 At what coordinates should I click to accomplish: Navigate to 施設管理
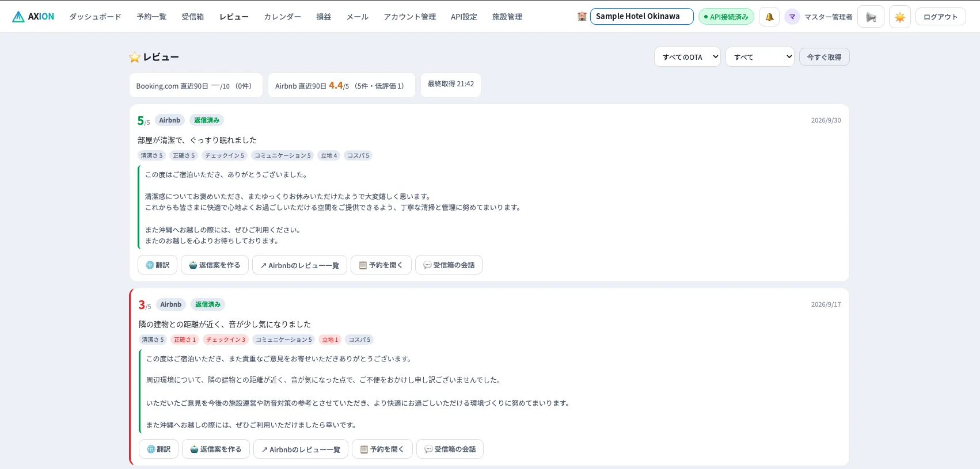click(507, 17)
